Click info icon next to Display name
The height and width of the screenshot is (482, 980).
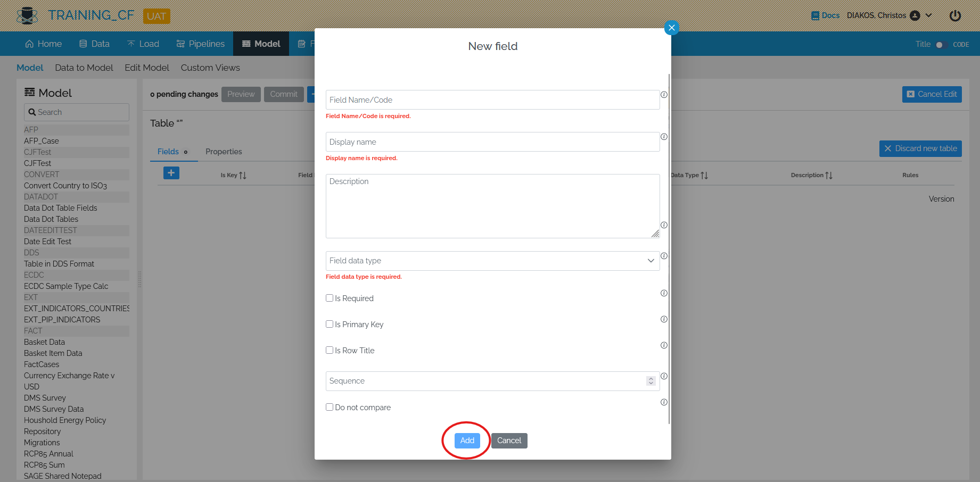[x=664, y=137]
